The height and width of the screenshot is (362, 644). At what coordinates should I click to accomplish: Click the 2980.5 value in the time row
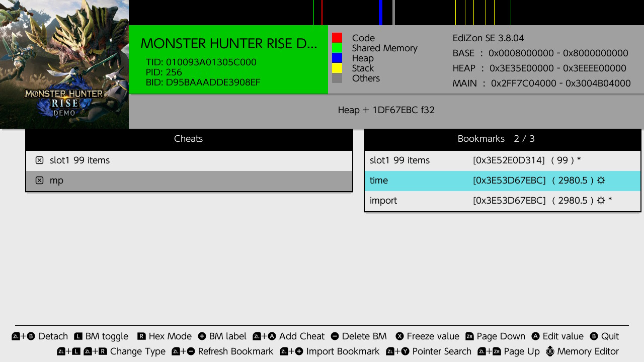(x=573, y=180)
